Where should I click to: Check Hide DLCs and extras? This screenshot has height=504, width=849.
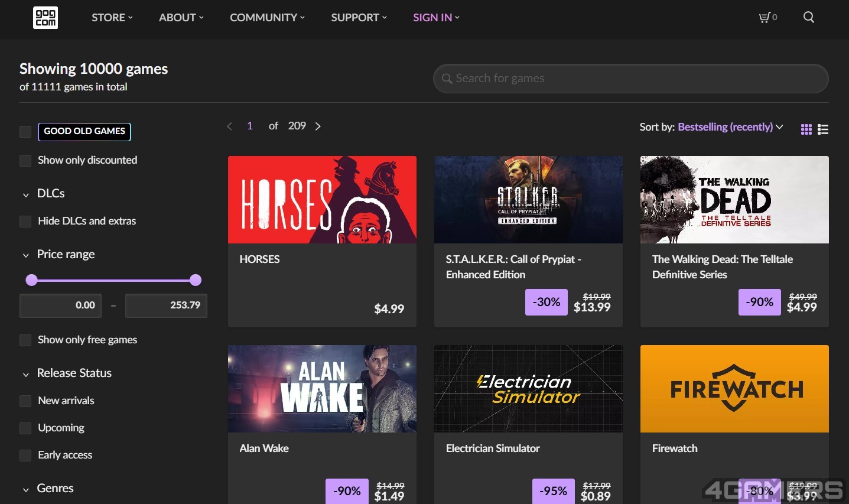[x=25, y=222]
